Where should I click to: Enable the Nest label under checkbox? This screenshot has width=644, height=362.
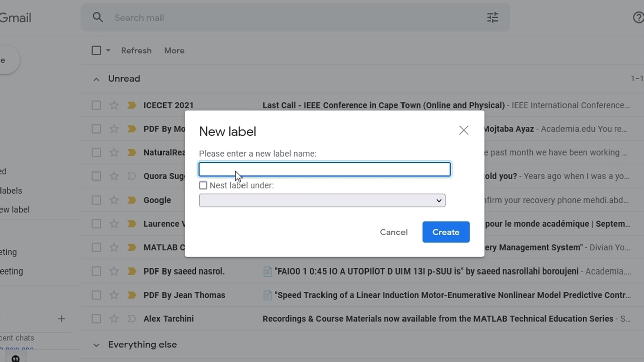(203, 186)
